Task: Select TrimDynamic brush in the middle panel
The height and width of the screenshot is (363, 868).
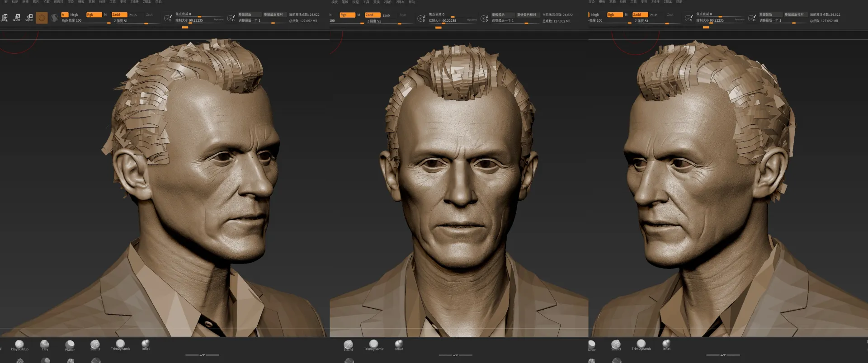Action: (374, 344)
